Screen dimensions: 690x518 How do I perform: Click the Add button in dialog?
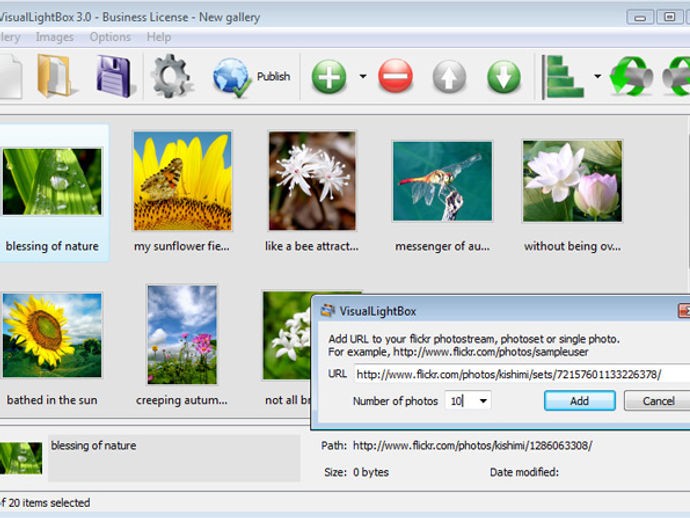click(579, 401)
